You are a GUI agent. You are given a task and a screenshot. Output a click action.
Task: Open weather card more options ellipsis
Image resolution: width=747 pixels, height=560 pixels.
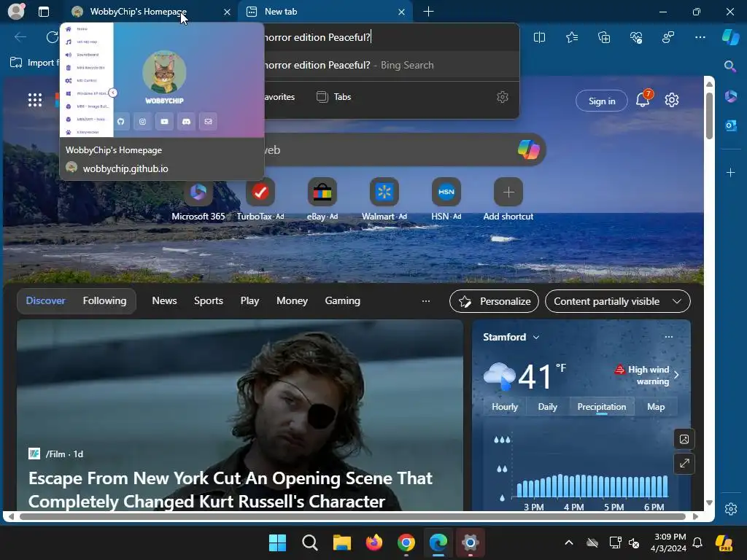point(669,337)
